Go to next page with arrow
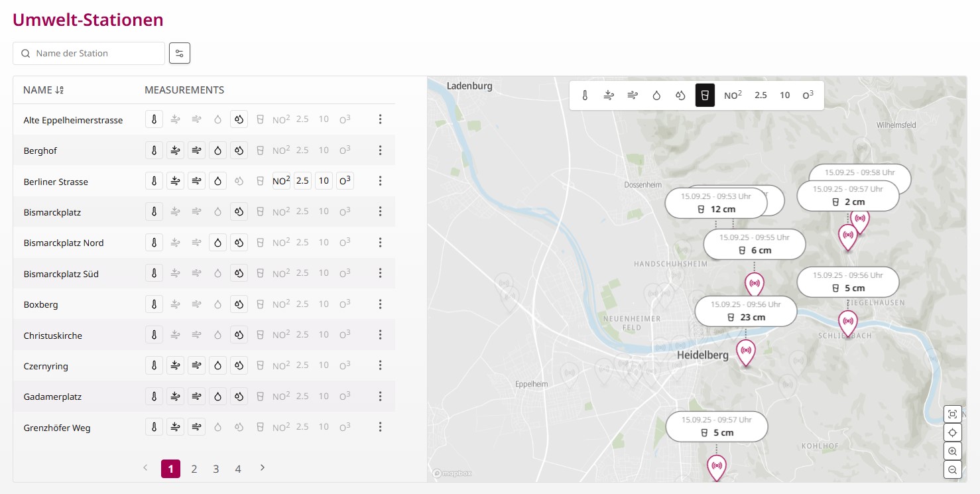Screen dimensions: 980x494 tap(263, 468)
